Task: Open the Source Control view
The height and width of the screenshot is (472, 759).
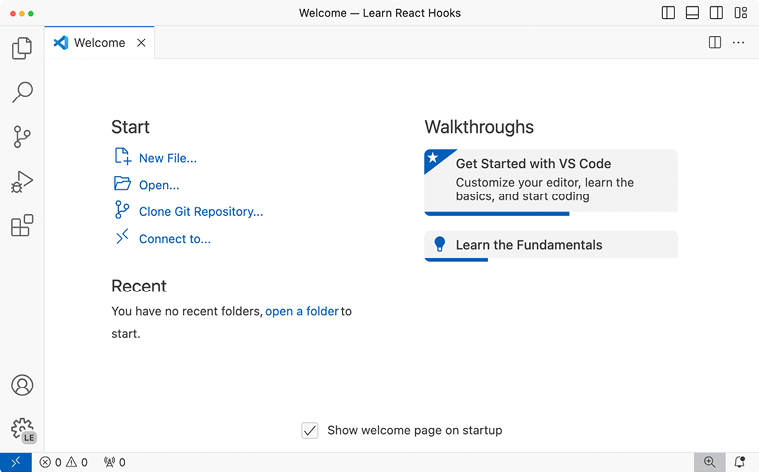Action: click(x=22, y=137)
